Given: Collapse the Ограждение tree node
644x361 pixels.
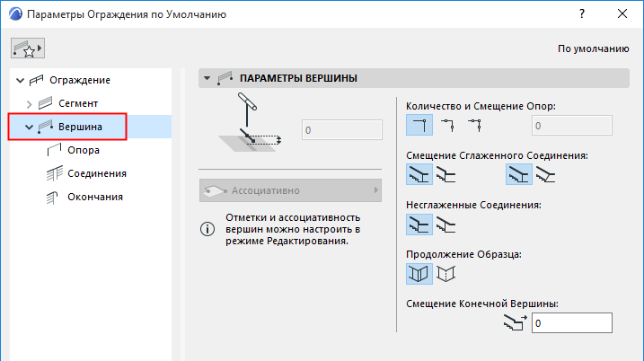Looking at the screenshot, I should [x=21, y=81].
